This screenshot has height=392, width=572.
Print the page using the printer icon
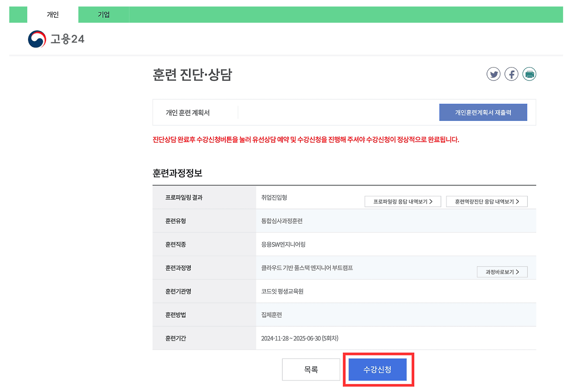529,74
